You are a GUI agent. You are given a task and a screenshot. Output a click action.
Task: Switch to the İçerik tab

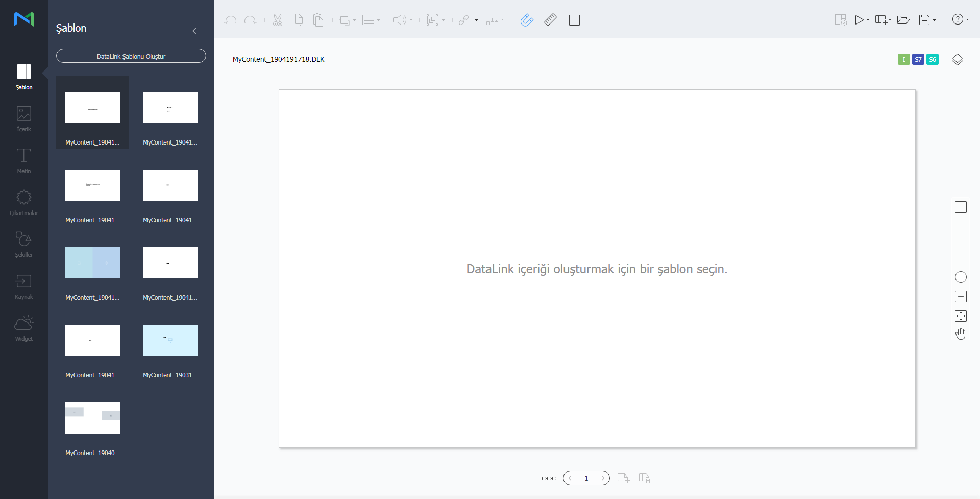(24, 118)
